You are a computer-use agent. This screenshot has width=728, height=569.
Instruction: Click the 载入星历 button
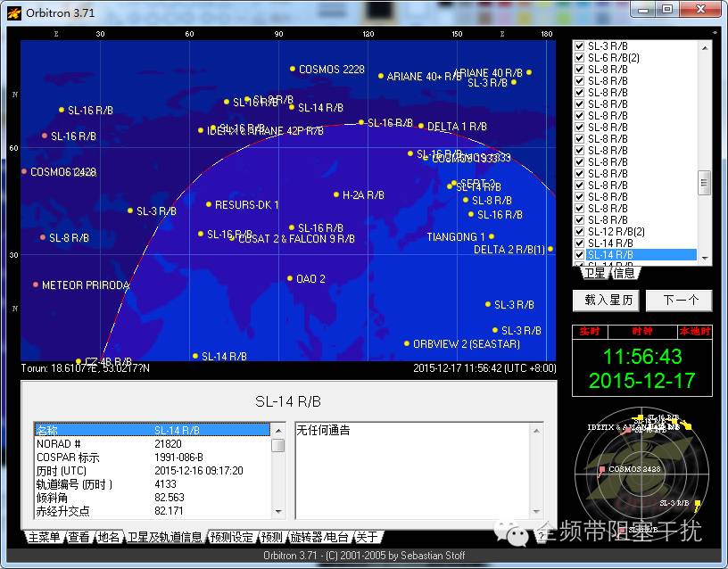click(x=606, y=301)
